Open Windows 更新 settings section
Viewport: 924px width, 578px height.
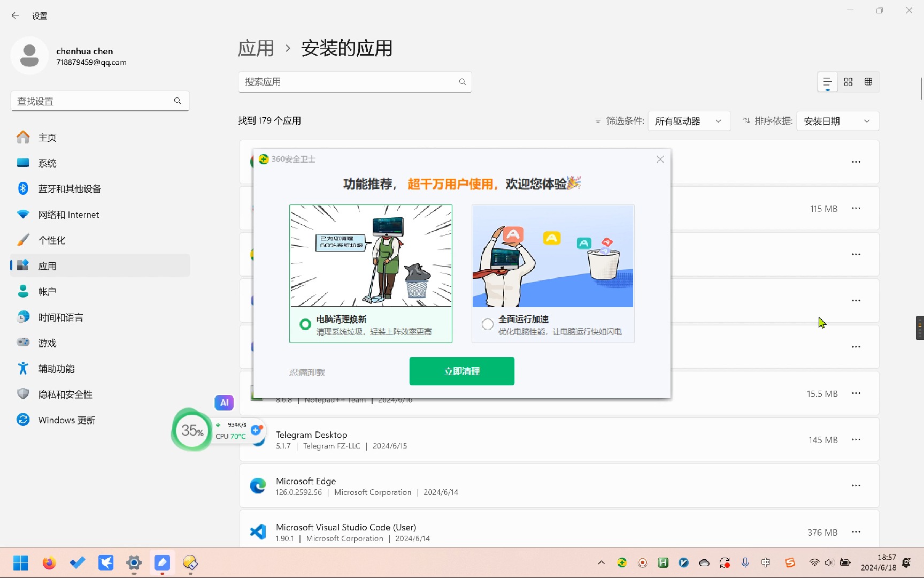pyautogui.click(x=100, y=420)
